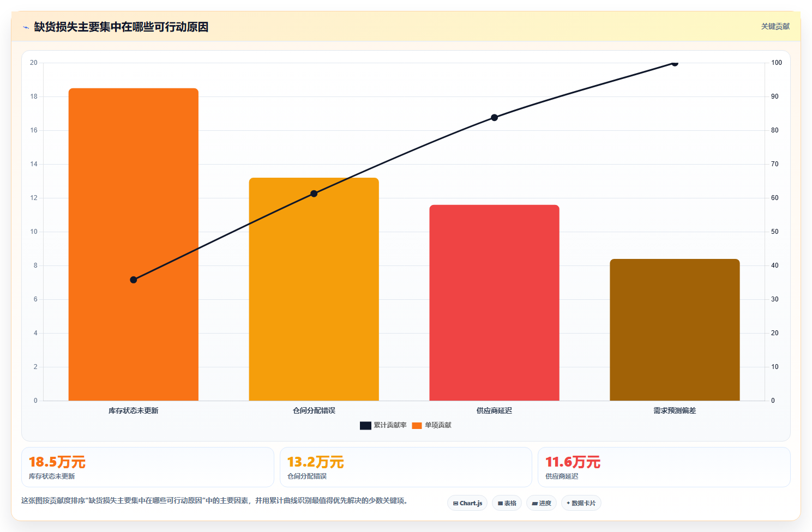Click the 数据卡片 tag chip
Screen dimensions: 812x532
(x=581, y=503)
